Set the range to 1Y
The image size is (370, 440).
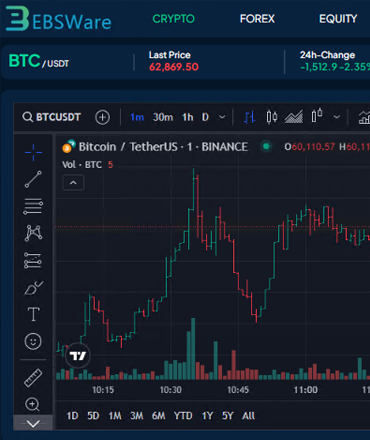207,416
